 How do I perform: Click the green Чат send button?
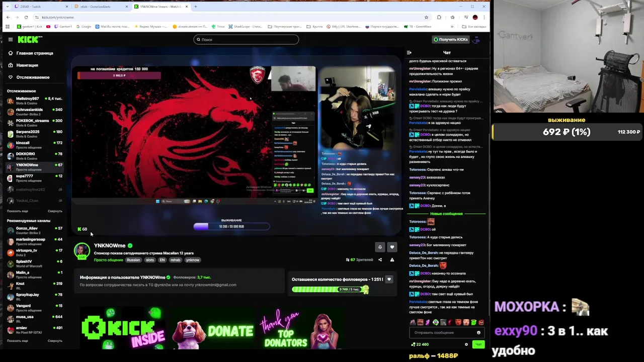click(x=478, y=344)
